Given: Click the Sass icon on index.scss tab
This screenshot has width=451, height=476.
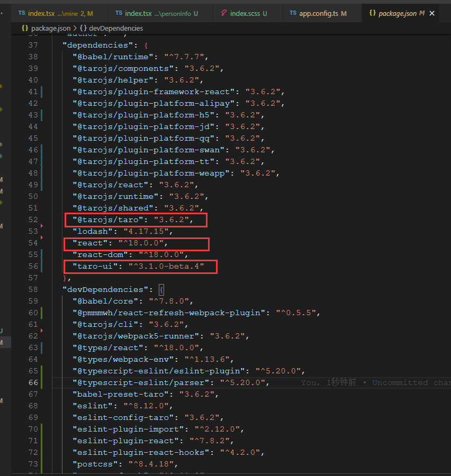Looking at the screenshot, I should coord(224,13).
